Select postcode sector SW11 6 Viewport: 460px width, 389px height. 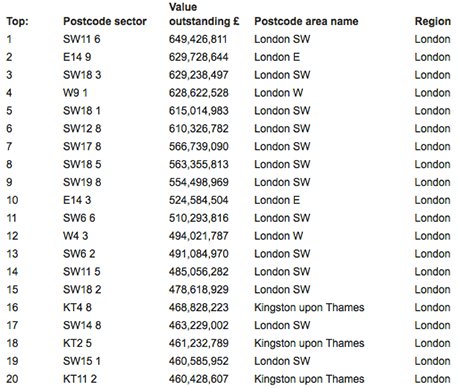tap(82, 39)
